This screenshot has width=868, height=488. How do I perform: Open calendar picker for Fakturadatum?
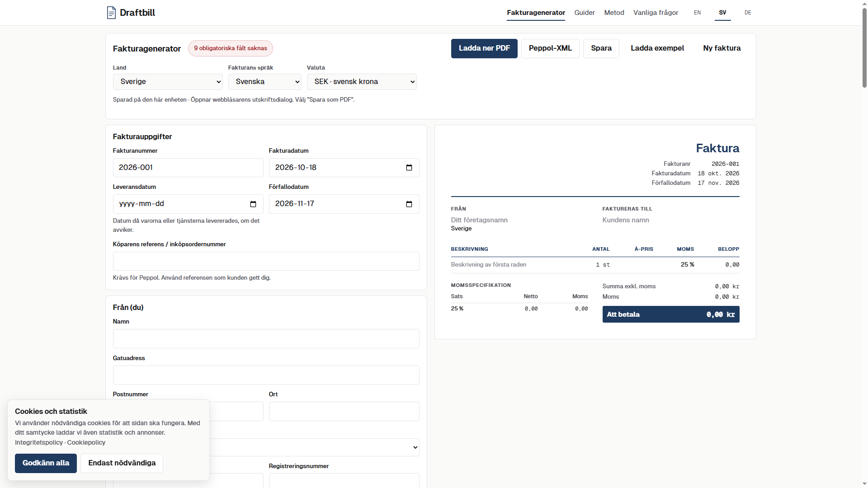pos(409,168)
